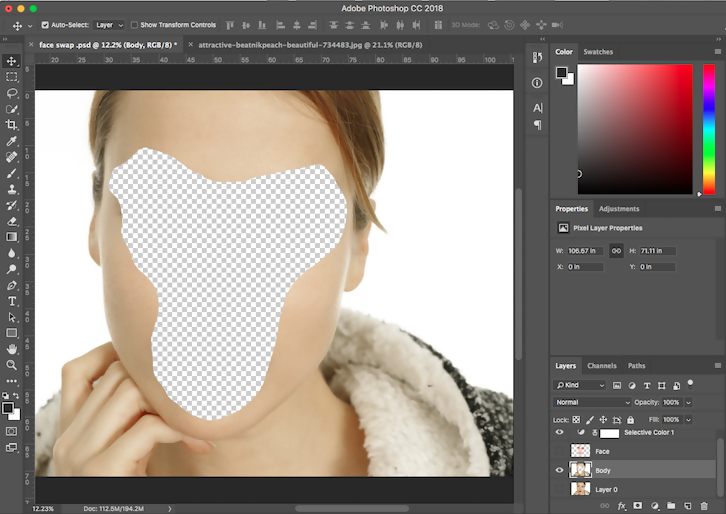
Task: Toggle lock transparent pixels
Action: pyautogui.click(x=576, y=420)
